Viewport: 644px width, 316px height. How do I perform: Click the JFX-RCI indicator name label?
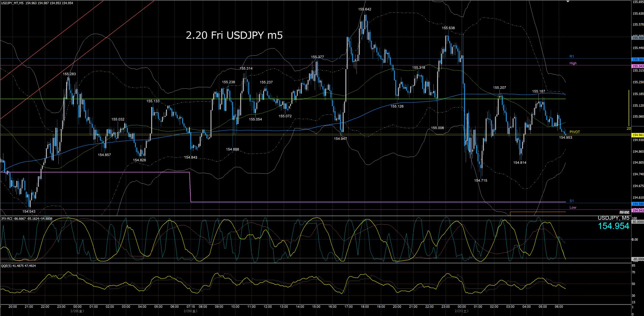(7, 219)
